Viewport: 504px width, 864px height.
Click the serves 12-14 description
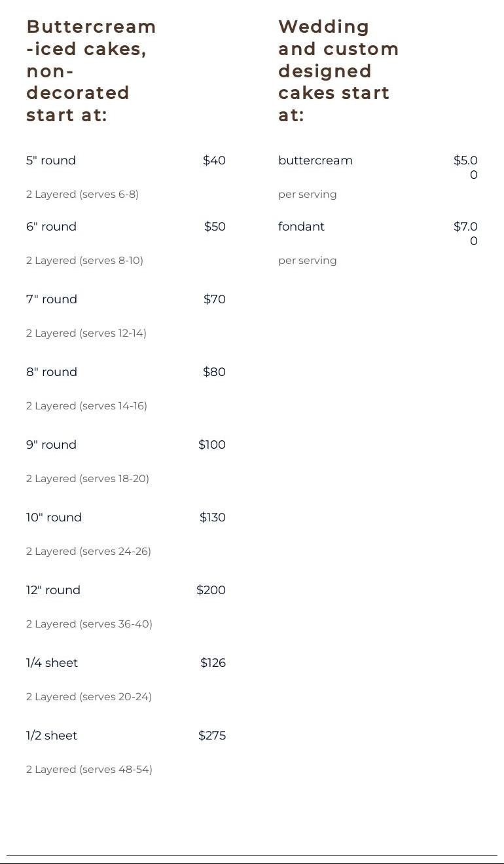tap(86, 333)
